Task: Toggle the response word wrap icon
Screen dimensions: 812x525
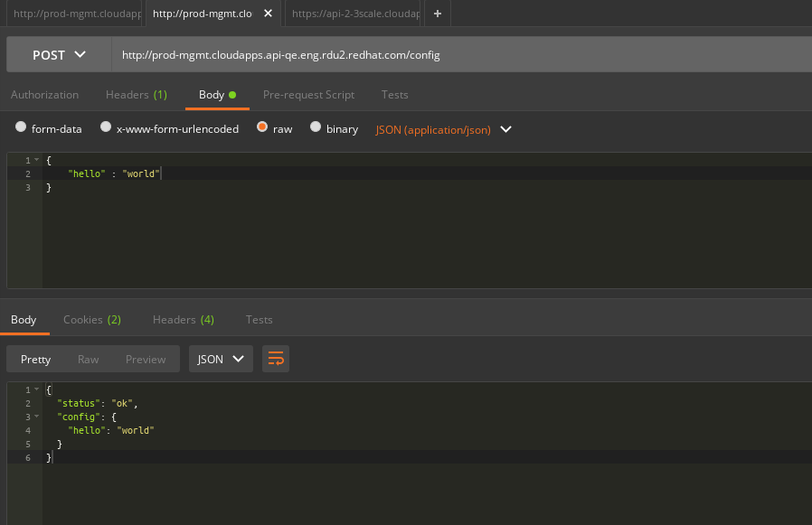Action: click(276, 359)
